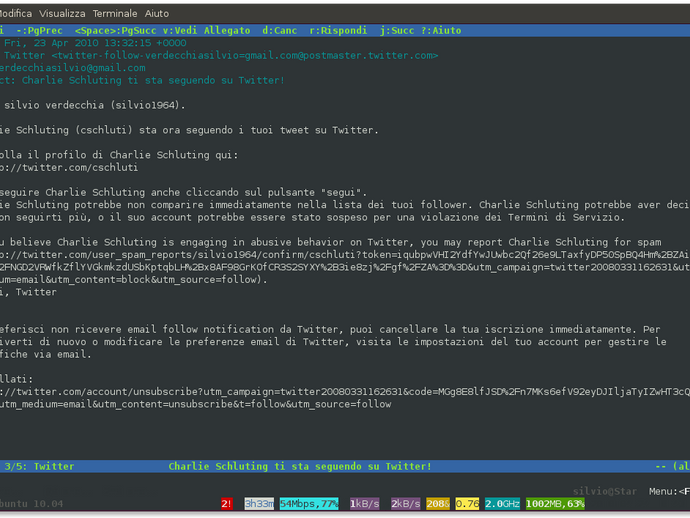Click the 'impostazioni del tuo account' line
This screenshot has height=518, width=690.
[x=333, y=342]
